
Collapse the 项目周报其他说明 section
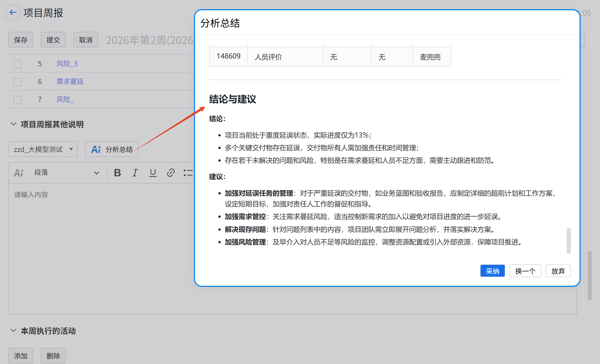(13, 124)
